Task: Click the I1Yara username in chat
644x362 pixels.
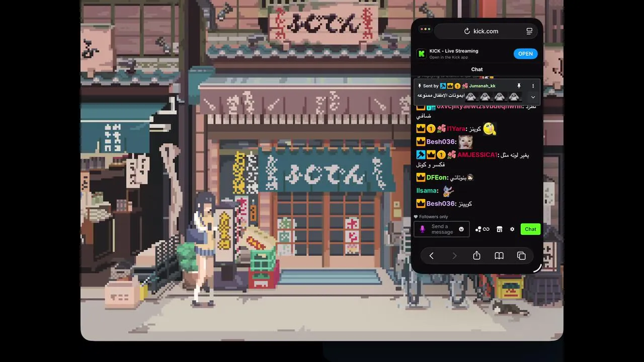Action: click(x=456, y=129)
